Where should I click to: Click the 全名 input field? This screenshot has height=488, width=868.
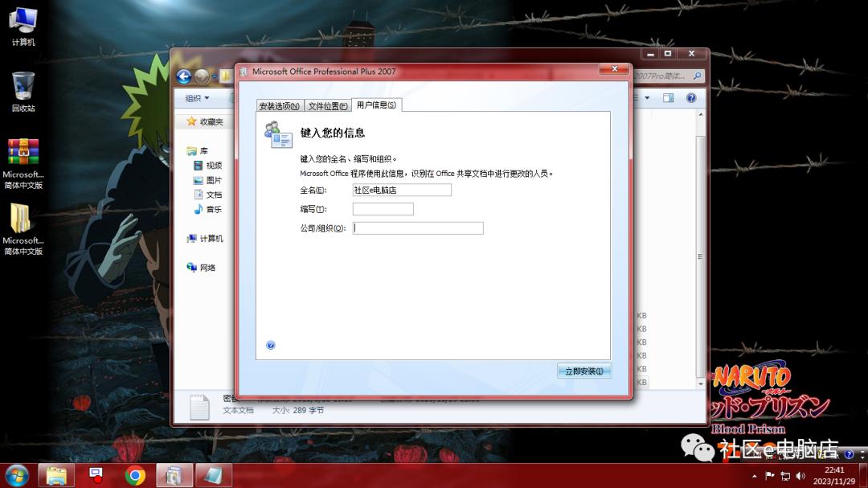pyautogui.click(x=402, y=190)
